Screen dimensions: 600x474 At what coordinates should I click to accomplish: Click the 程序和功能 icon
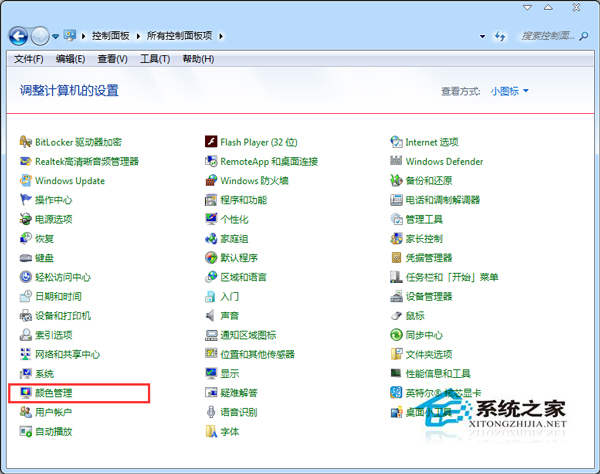point(211,200)
